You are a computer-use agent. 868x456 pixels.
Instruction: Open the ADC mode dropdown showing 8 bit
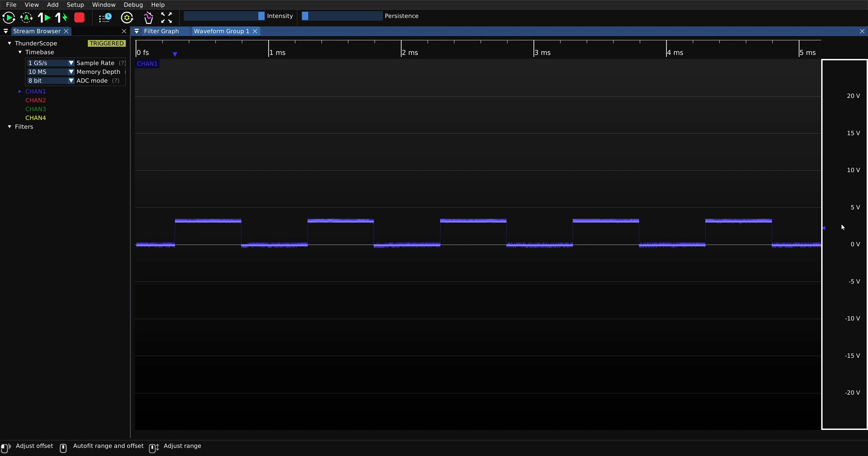(x=51, y=81)
